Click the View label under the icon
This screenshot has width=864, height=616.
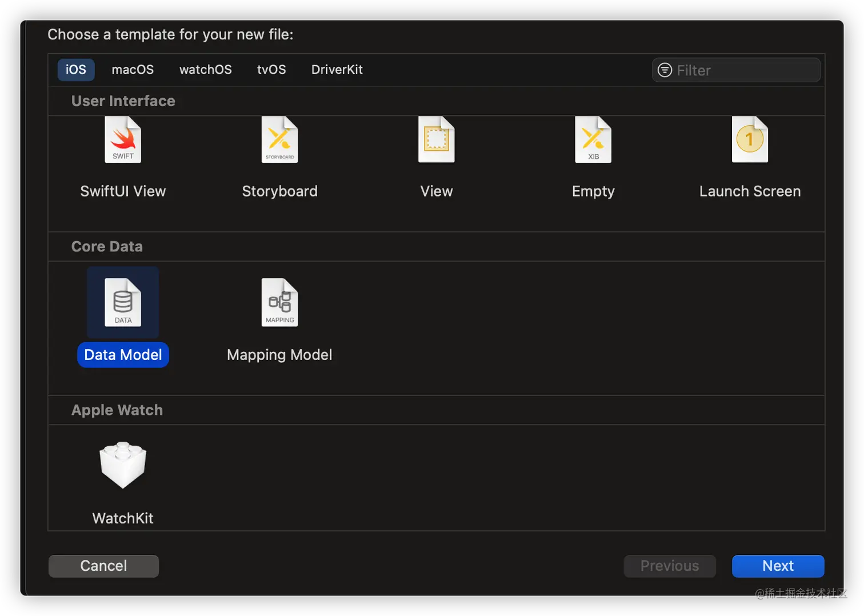pyautogui.click(x=437, y=191)
